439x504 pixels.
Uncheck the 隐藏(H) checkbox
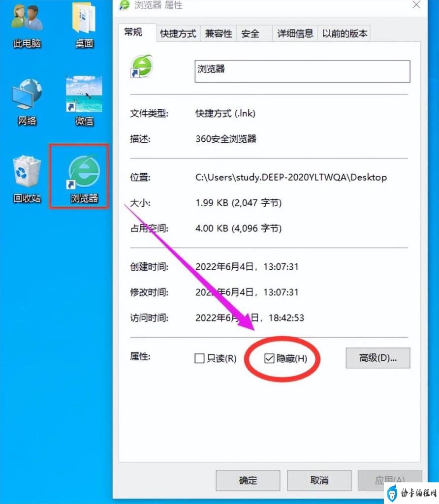click(x=269, y=358)
